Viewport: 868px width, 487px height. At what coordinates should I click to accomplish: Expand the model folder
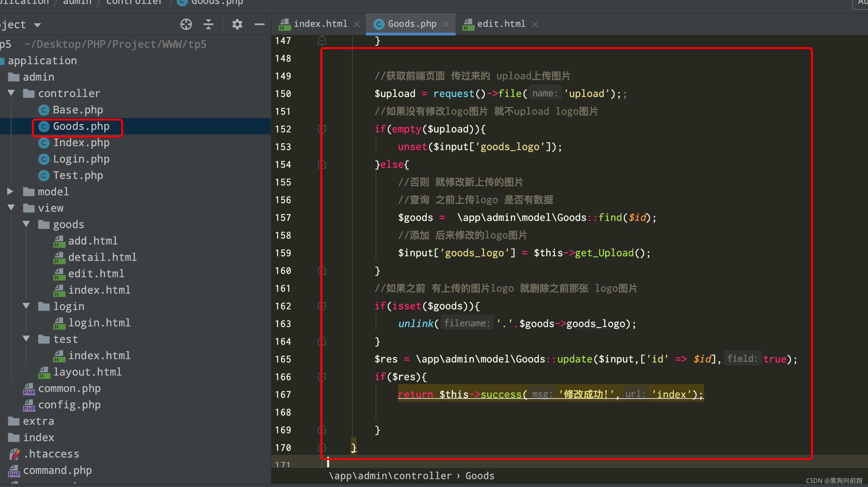point(10,192)
